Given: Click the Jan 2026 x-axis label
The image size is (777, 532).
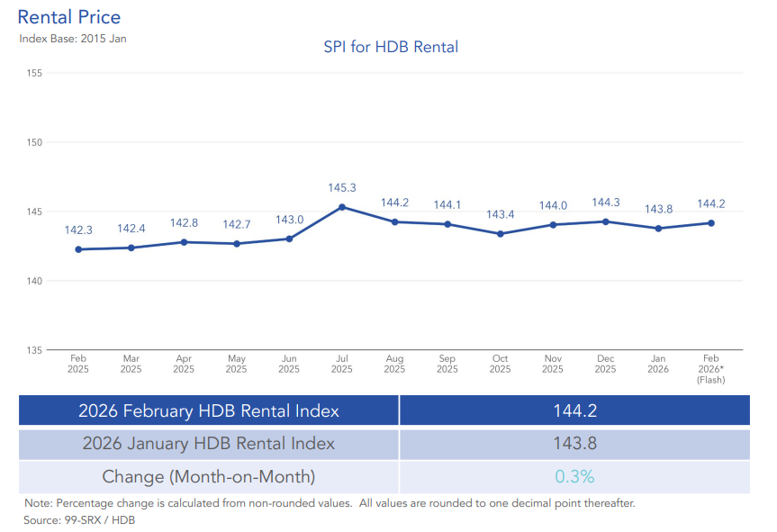Looking at the screenshot, I should pos(657,364).
